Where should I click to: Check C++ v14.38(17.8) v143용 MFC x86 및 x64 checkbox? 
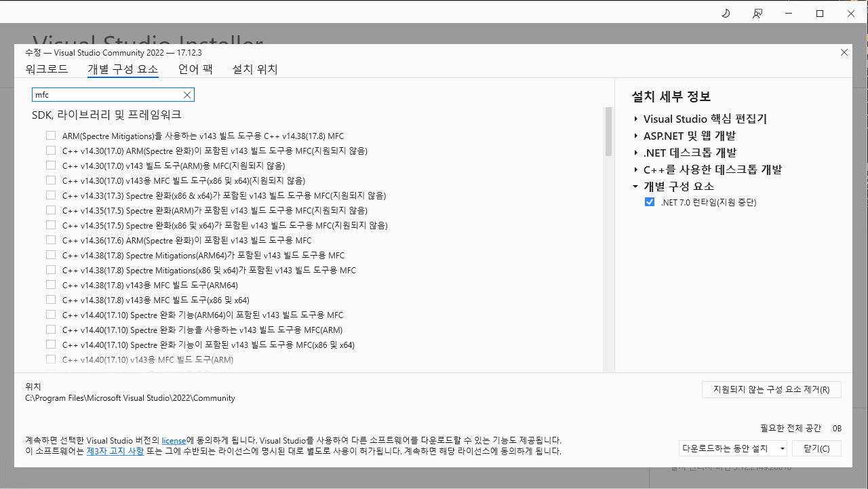click(x=51, y=300)
